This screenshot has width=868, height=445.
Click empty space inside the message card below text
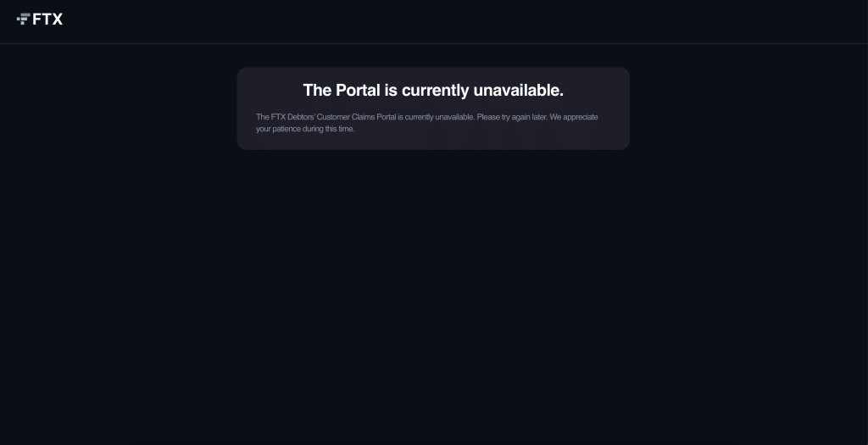tap(433, 142)
